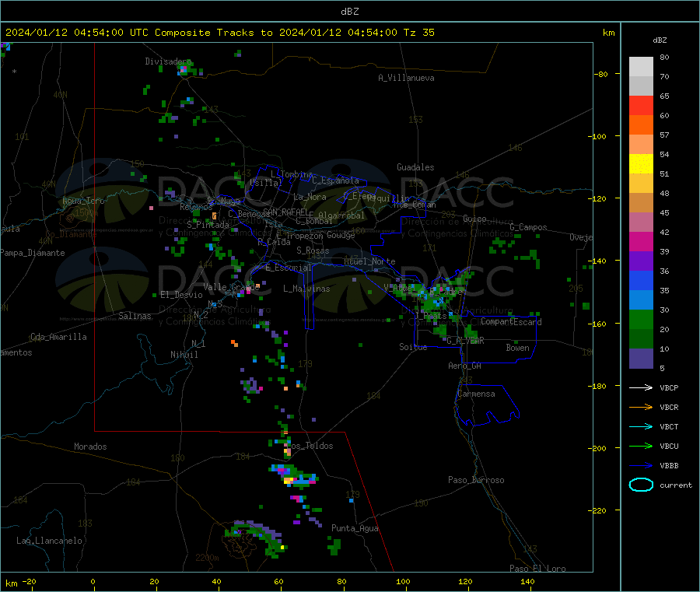Click the Nihuil location label
Screen dimensions: 700x592
click(x=184, y=355)
